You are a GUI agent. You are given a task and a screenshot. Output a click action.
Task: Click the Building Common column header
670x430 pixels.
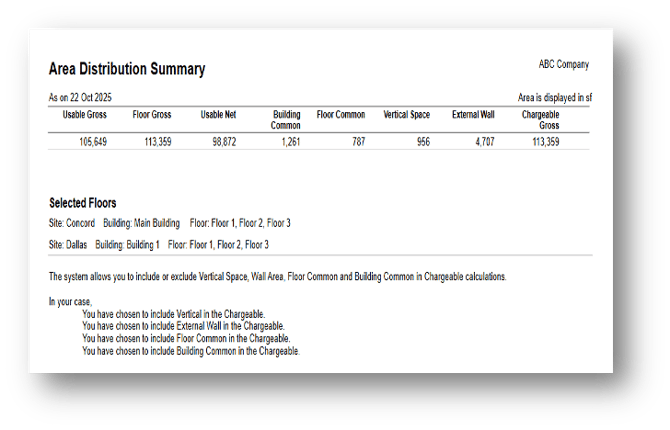pyautogui.click(x=286, y=120)
